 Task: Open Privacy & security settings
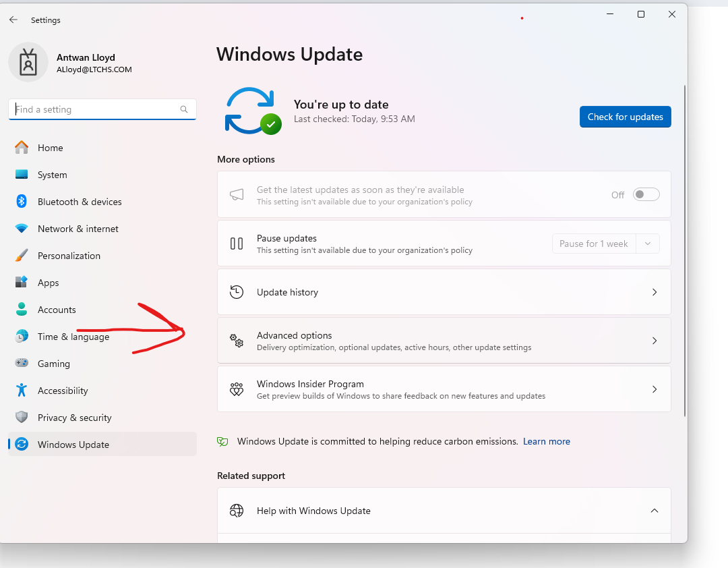pos(102,418)
